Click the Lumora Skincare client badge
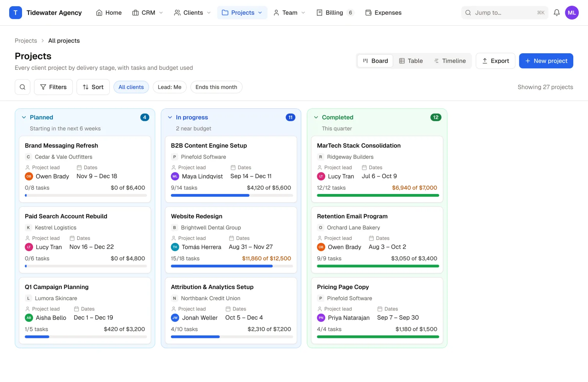 click(28, 298)
